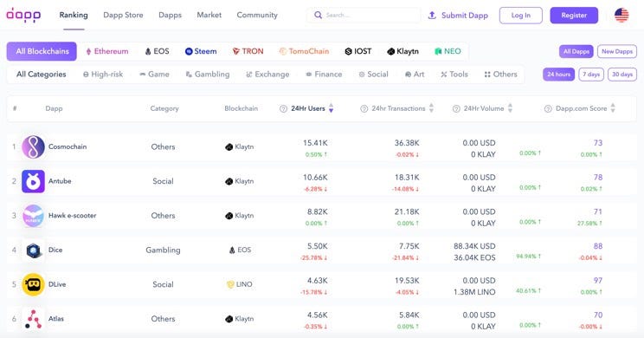Viewport: 644px width, 338px height.
Task: Open the Cosmochain dapp icon
Action: (33, 146)
